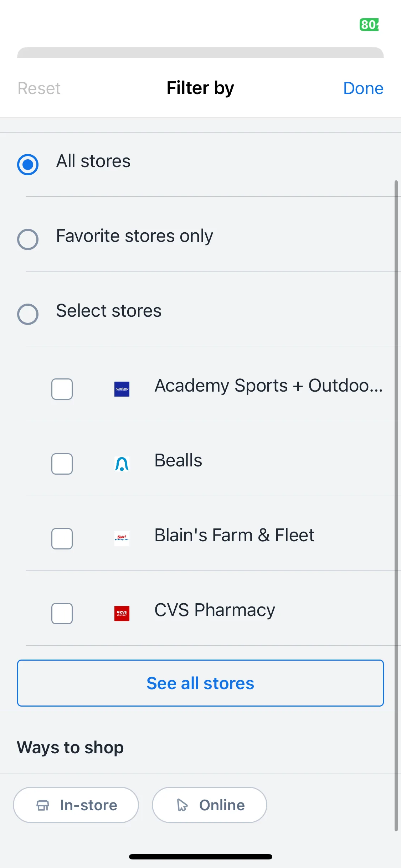Click the Bealls logo icon
The width and height of the screenshot is (401, 868).
(x=122, y=464)
